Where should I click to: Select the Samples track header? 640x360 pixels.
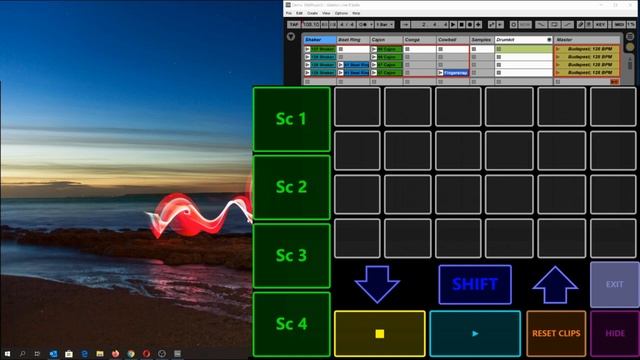click(482, 40)
